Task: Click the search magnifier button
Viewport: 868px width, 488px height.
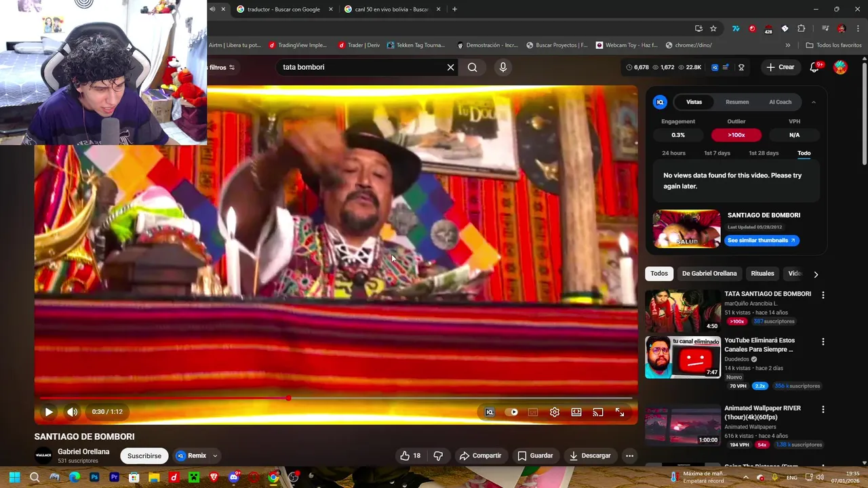Action: [x=473, y=67]
